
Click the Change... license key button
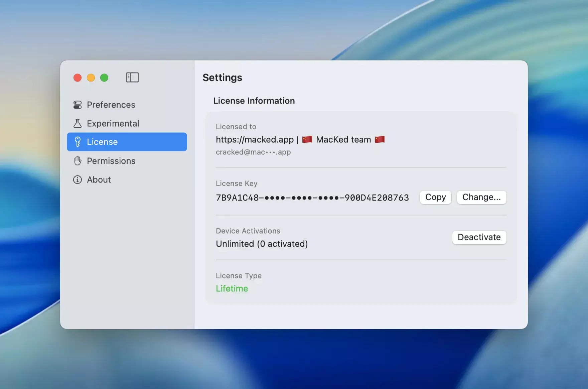(x=481, y=197)
